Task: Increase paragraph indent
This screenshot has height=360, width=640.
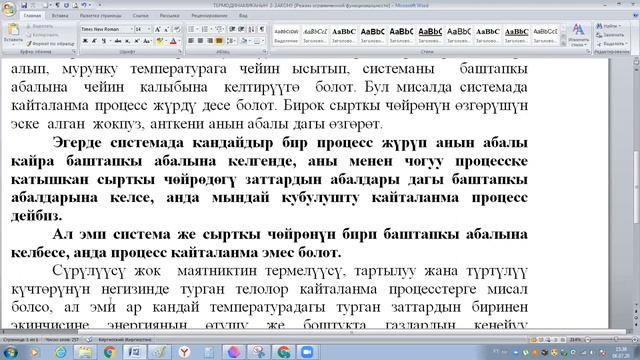Action: (x=242, y=29)
